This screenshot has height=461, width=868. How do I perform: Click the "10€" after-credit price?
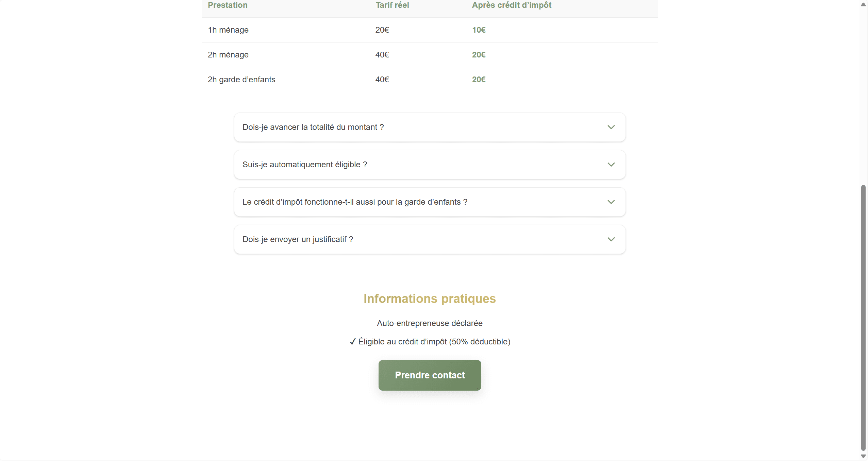pyautogui.click(x=479, y=30)
